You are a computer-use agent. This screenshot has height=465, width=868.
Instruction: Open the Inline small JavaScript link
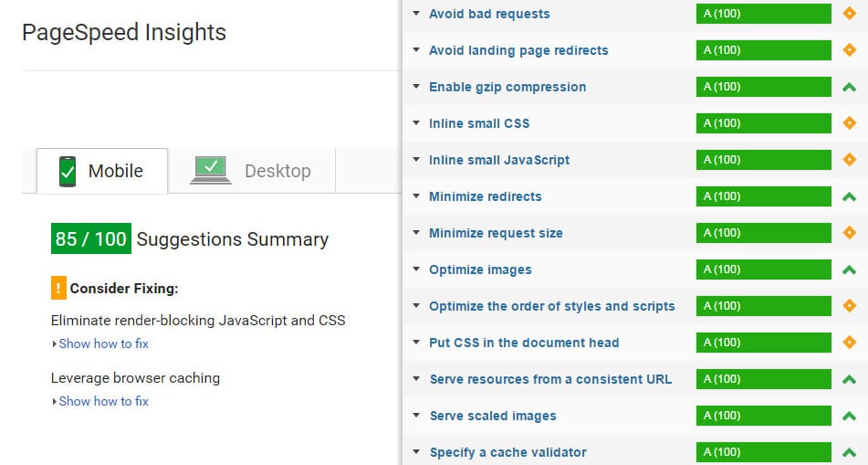click(x=499, y=160)
